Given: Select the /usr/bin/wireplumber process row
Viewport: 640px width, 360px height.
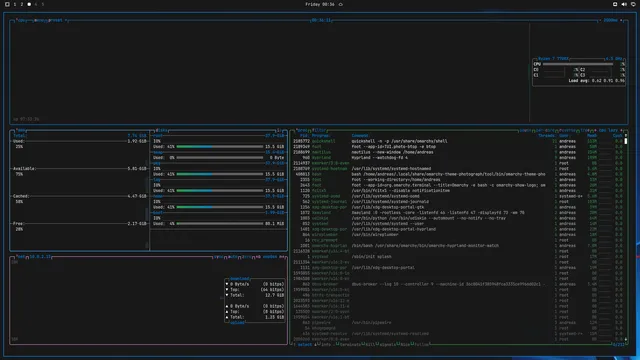Looking at the screenshot, I should pos(458,235).
